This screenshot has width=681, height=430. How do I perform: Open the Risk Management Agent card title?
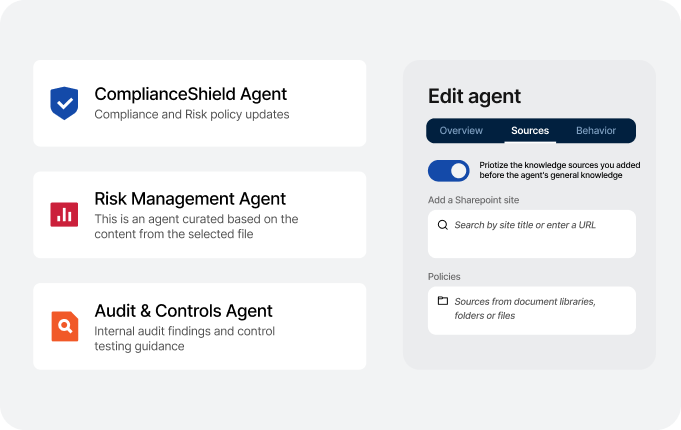tap(190, 199)
